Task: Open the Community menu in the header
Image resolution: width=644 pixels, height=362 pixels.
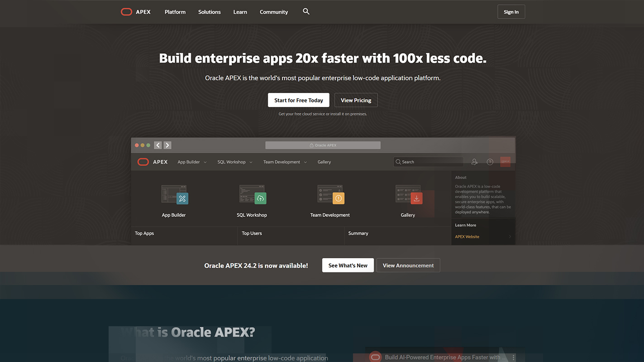Action: pyautogui.click(x=273, y=12)
